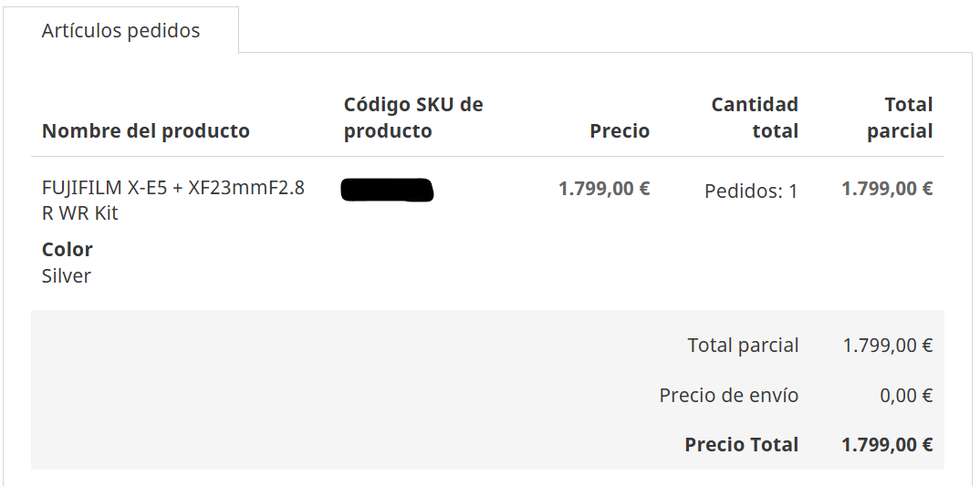Click the Precio Total amount
The width and height of the screenshot is (980, 486).
[887, 445]
